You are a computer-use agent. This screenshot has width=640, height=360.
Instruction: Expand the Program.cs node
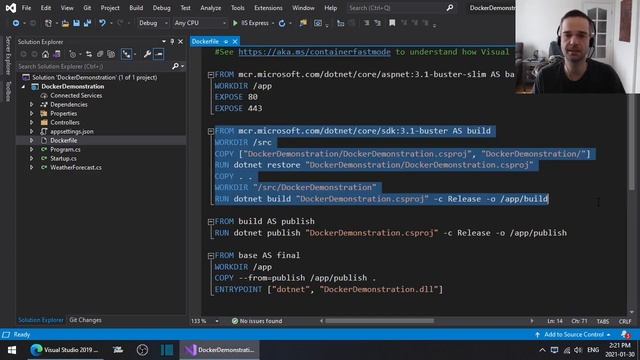point(31,149)
